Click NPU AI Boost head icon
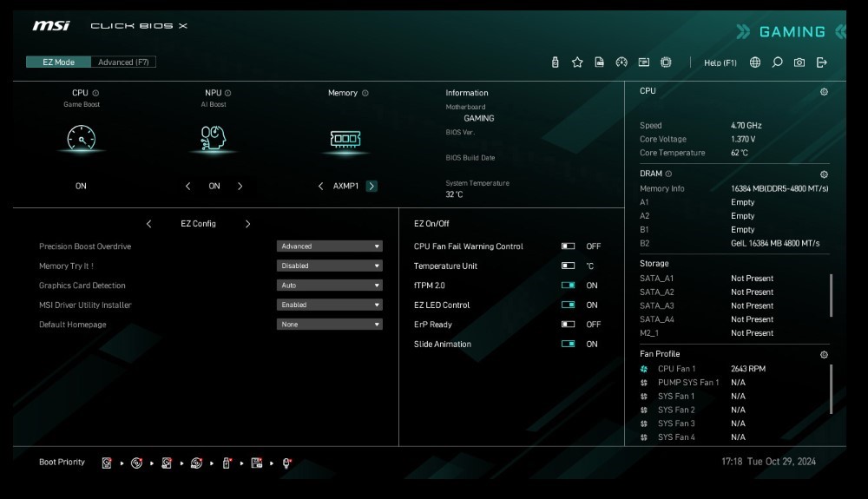The image size is (868, 499). (x=214, y=138)
